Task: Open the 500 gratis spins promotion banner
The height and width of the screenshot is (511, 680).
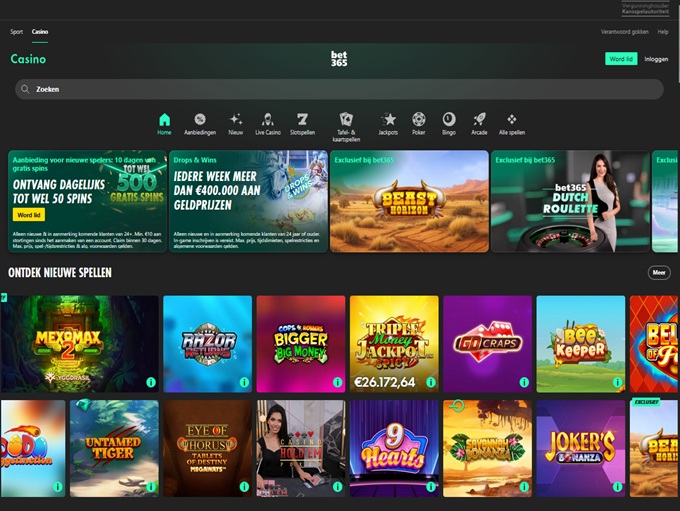Action: 87,201
